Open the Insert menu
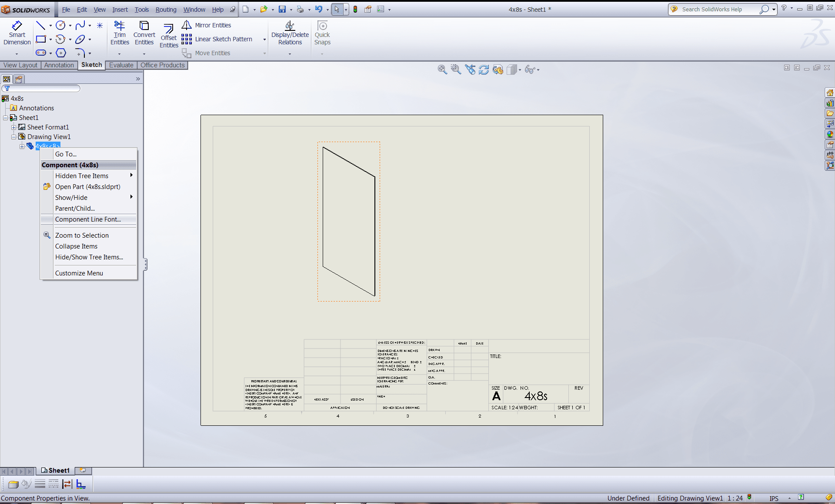The width and height of the screenshot is (835, 504). tap(120, 10)
